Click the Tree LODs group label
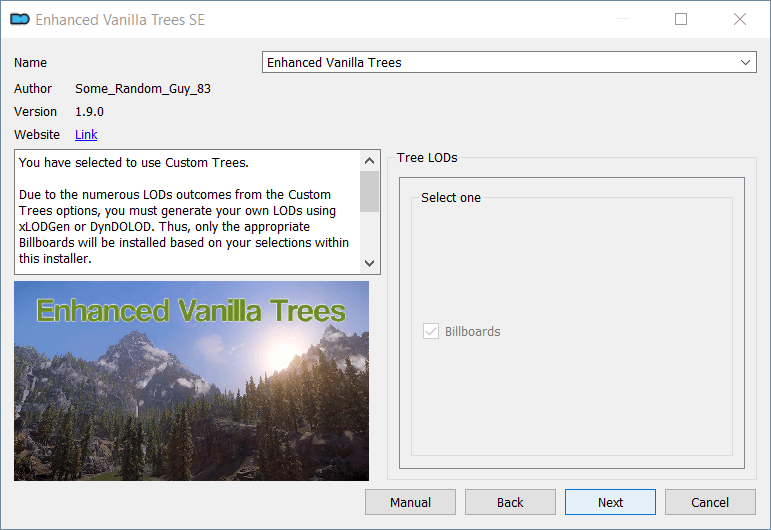The image size is (771, 530). coord(427,157)
